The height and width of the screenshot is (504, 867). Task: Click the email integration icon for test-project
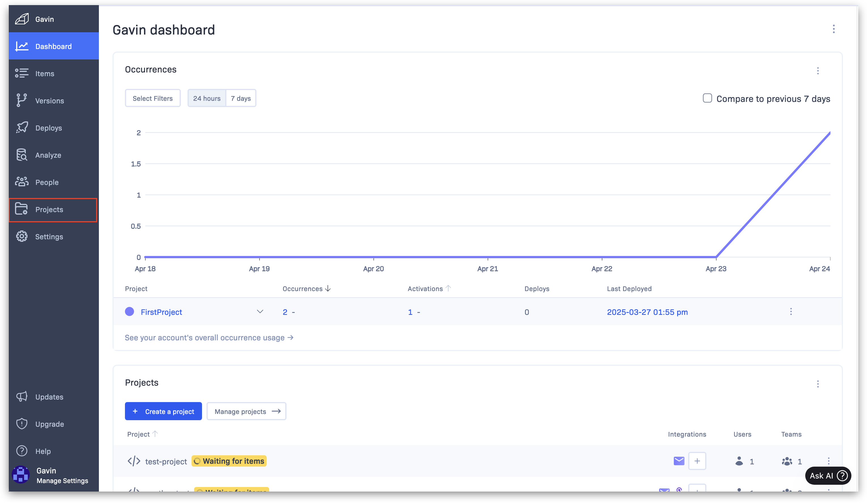click(679, 461)
